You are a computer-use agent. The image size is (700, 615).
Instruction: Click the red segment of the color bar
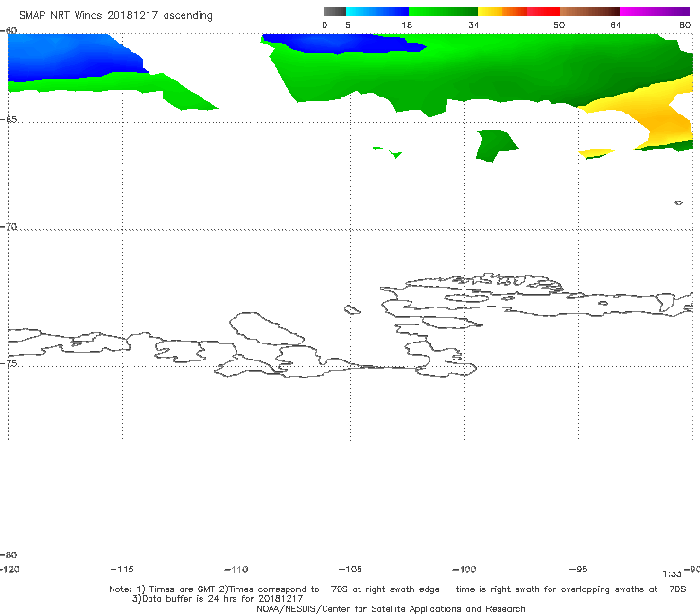pos(543,11)
